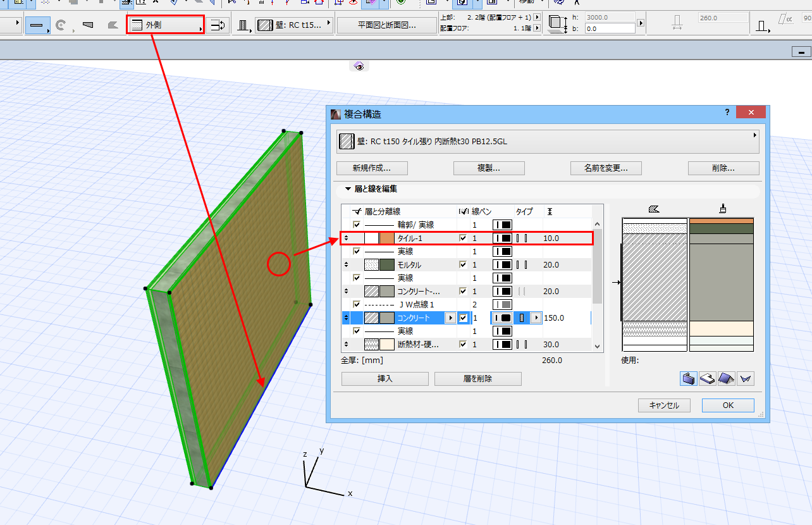Click the arrow right of the b 0.0 field
812x525 pixels.
[641, 23]
